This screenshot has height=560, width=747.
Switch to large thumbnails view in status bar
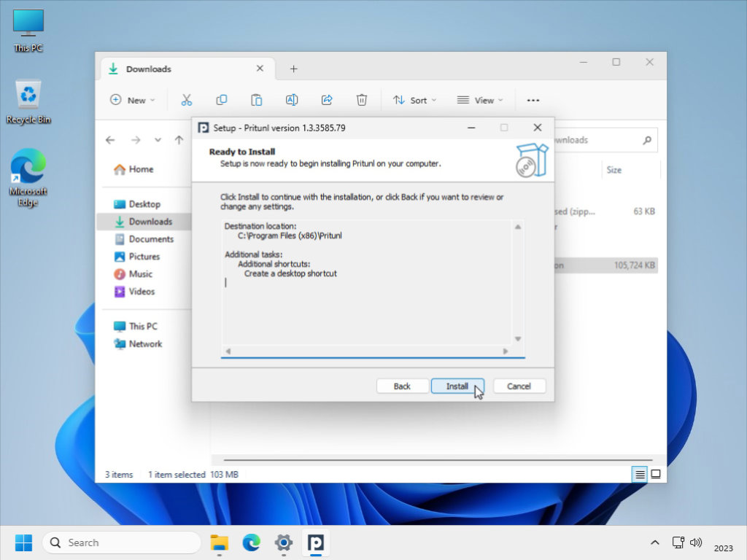click(x=656, y=474)
